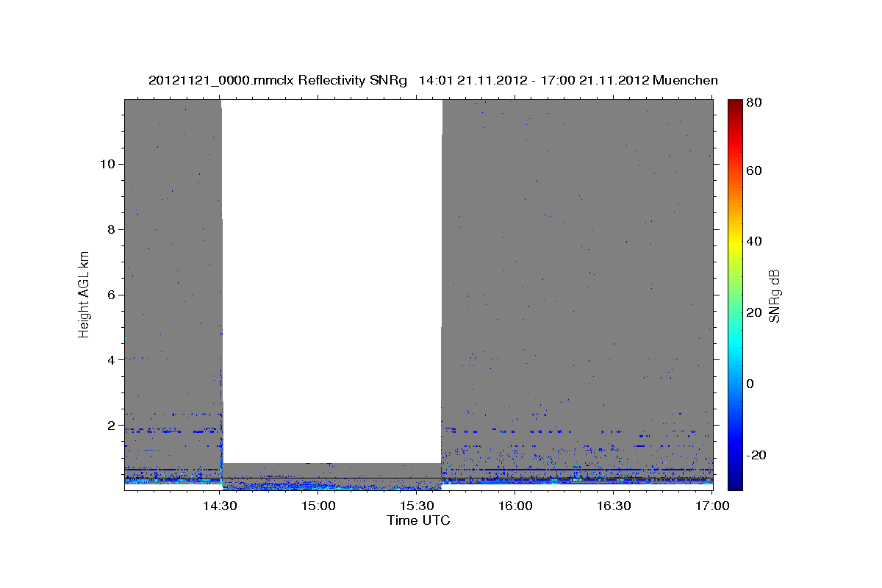Image resolution: width=882 pixels, height=588 pixels.
Task: Click the 15:30 time tick label
Action: 417,506
